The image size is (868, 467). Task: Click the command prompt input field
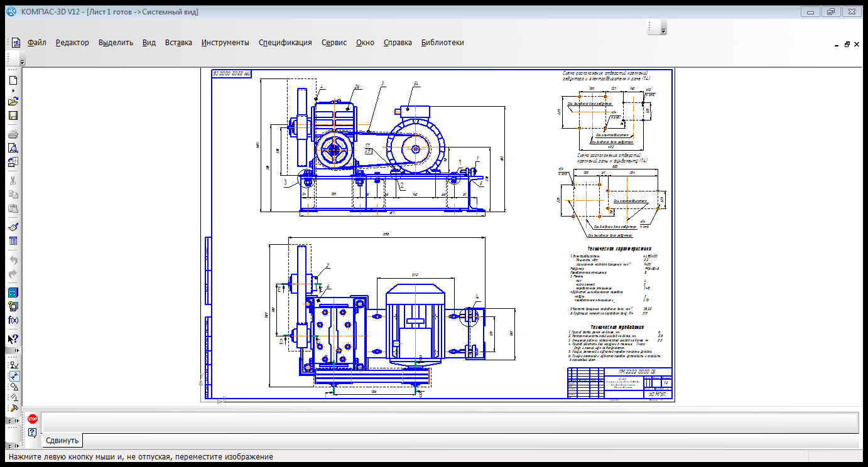[450, 422]
